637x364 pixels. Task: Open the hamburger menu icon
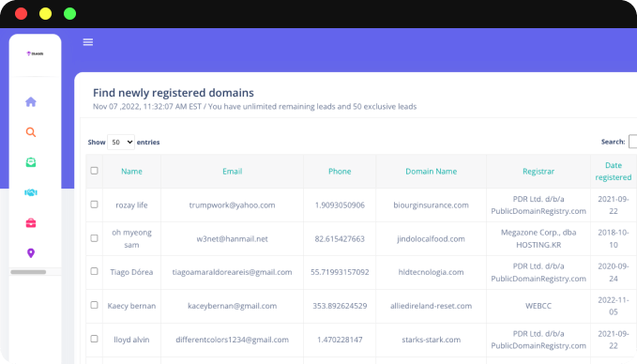(88, 42)
